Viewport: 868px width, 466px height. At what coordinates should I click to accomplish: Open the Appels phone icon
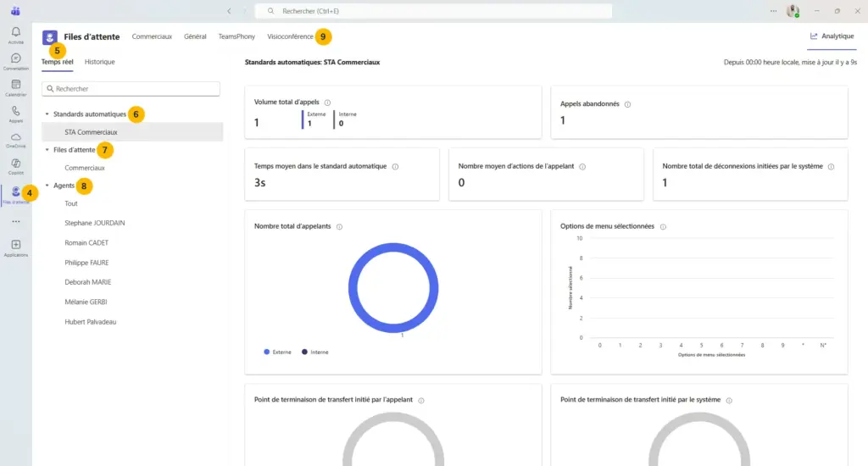pyautogui.click(x=16, y=111)
